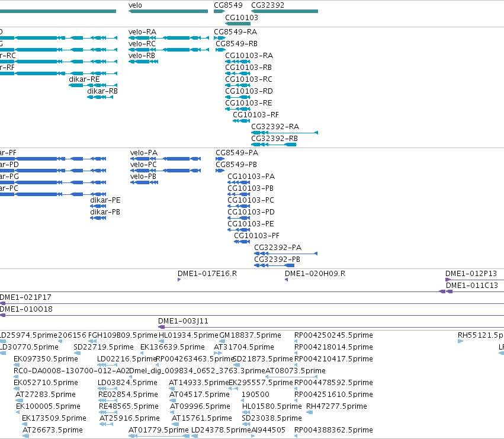Select the RH47277.5prime EST label
Screen dimensions: 504x439
click(x=336, y=407)
